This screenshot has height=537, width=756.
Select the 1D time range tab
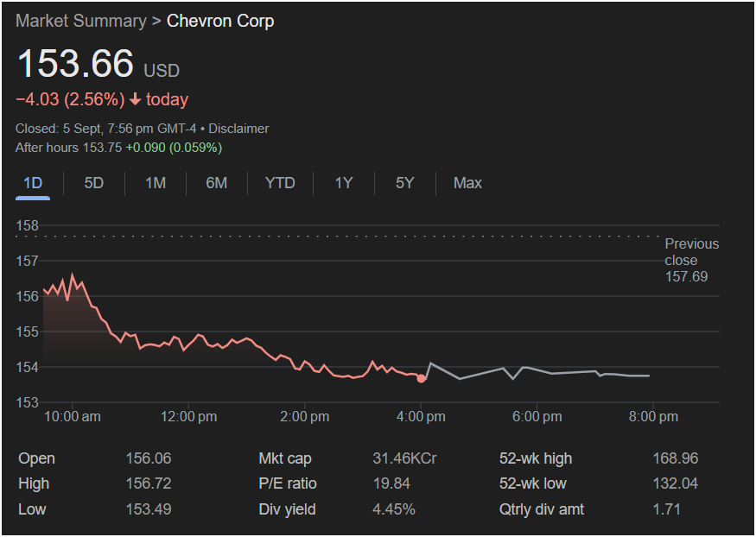pos(33,184)
